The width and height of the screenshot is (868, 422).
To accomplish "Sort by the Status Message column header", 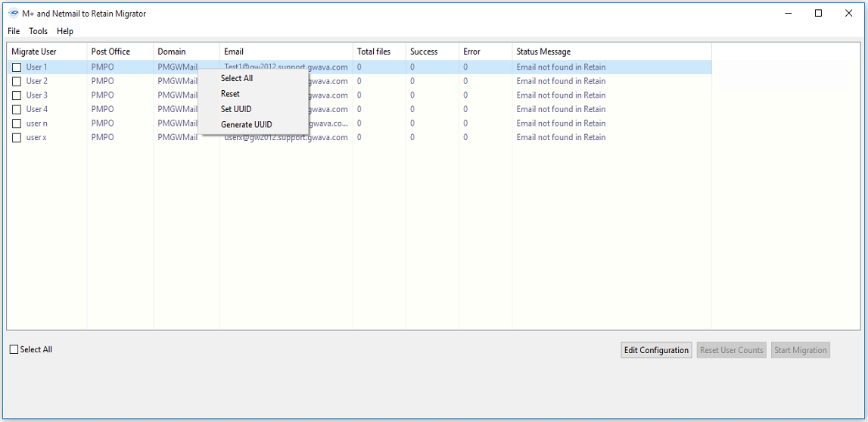I will pyautogui.click(x=611, y=52).
